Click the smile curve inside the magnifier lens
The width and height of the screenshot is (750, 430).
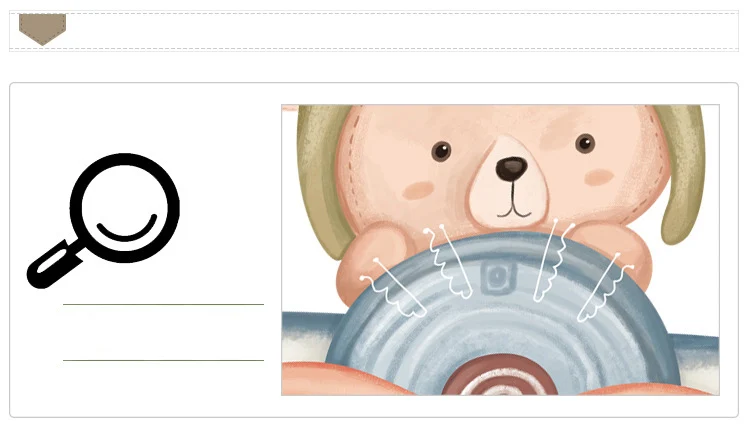(127, 227)
